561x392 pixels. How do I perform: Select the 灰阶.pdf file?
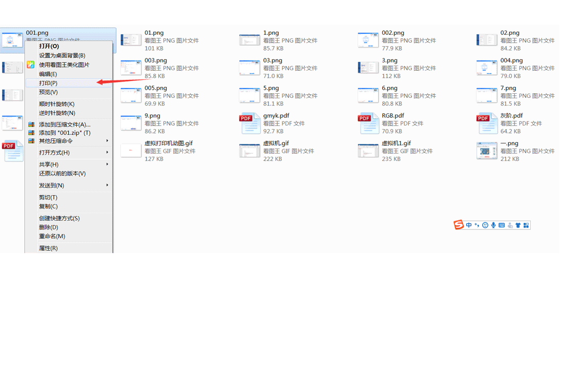click(487, 123)
